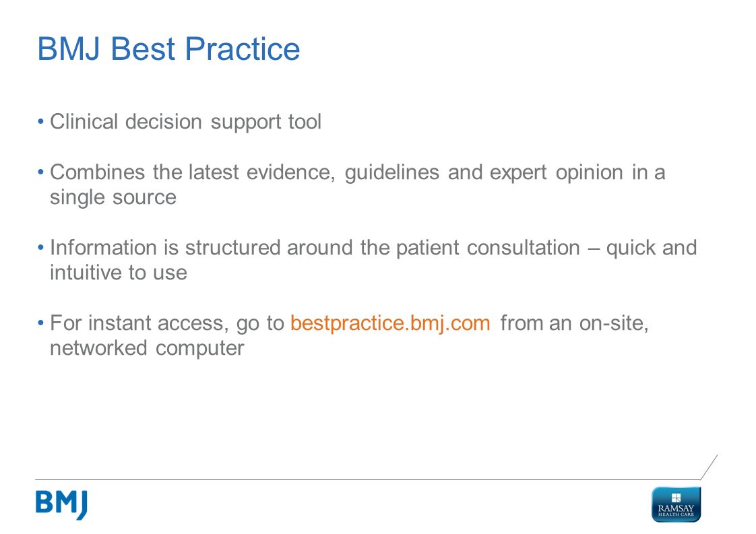
Task: Click the BMJ logo at bottom left
Action: point(62,505)
